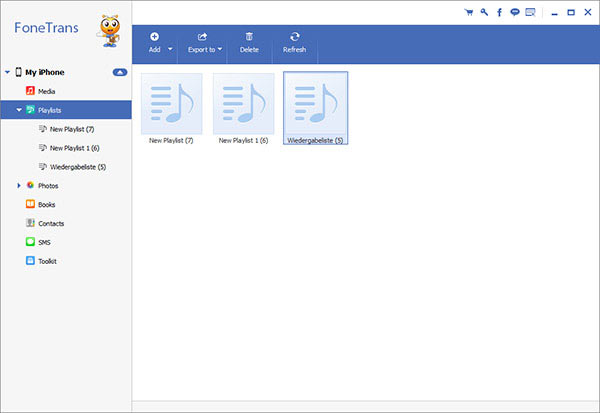Screen dimensions: 600x413
Task: Refresh the playlist view
Action: click(294, 43)
